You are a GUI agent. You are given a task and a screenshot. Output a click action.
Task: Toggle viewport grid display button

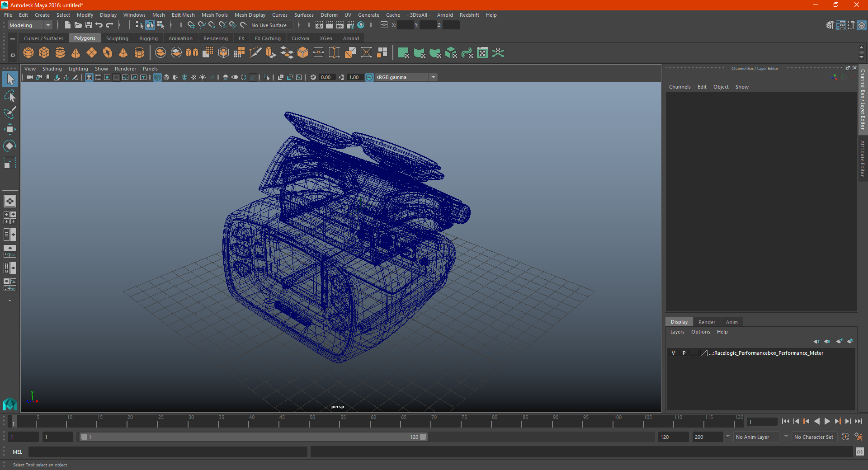[x=89, y=77]
